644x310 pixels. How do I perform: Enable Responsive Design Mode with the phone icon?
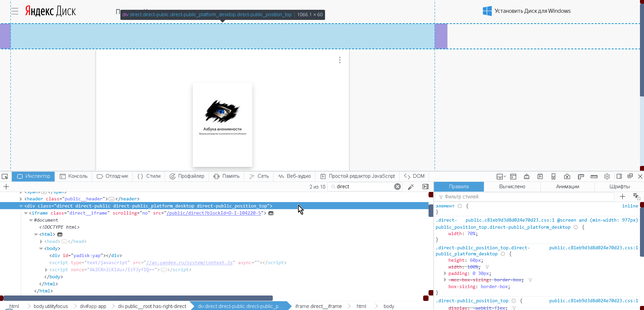coord(553,176)
